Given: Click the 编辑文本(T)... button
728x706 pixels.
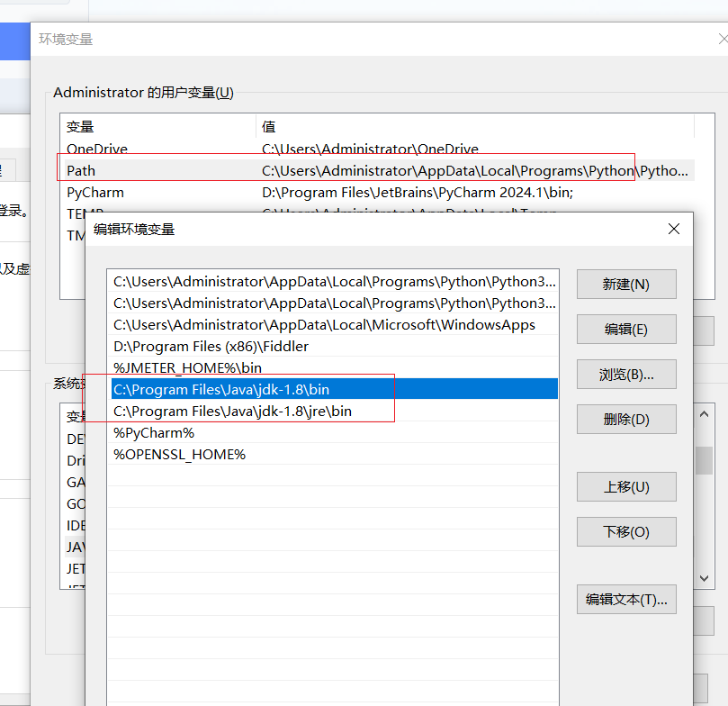Looking at the screenshot, I should [625, 600].
